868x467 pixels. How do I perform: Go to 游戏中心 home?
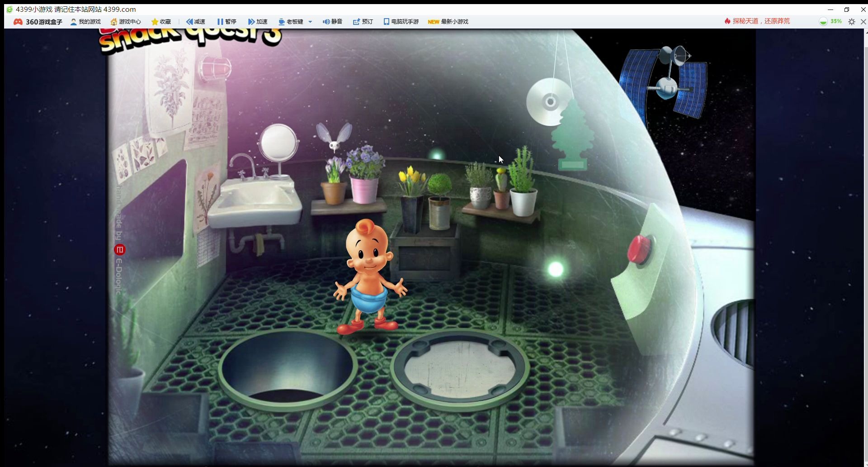(x=126, y=22)
